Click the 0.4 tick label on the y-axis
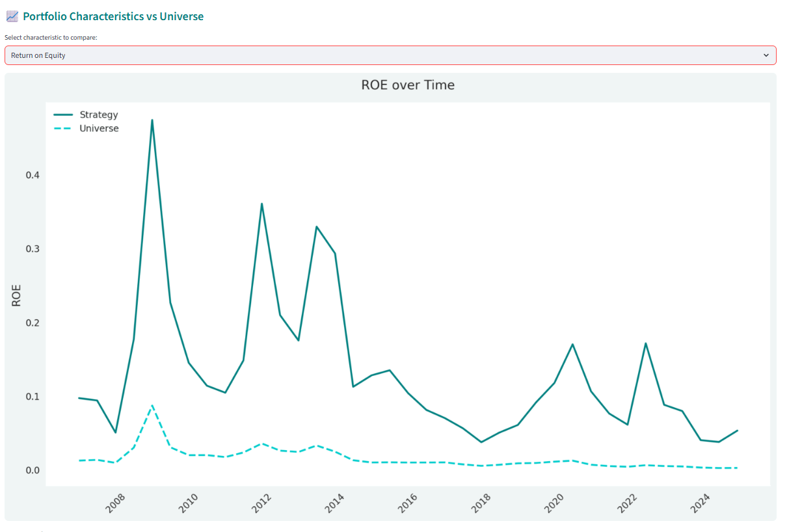802x532 pixels. point(31,175)
